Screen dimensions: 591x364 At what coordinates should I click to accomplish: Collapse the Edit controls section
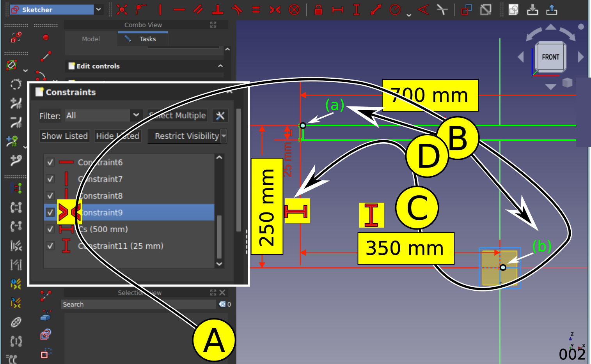220,66
